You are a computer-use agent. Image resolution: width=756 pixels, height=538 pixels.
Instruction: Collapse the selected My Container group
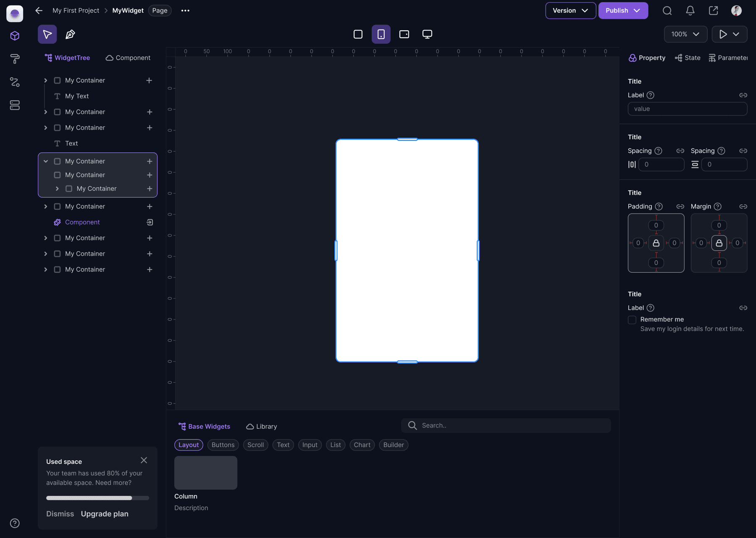pyautogui.click(x=46, y=161)
